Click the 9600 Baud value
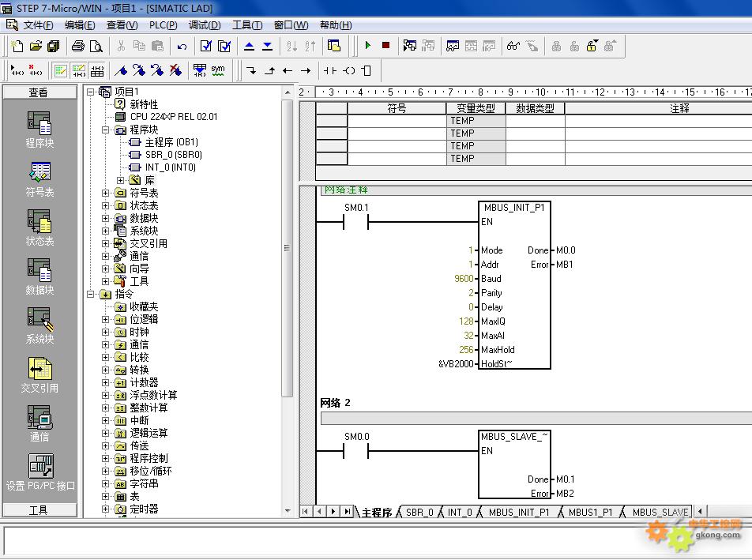Screen dimensions: 752x560 click(464, 279)
